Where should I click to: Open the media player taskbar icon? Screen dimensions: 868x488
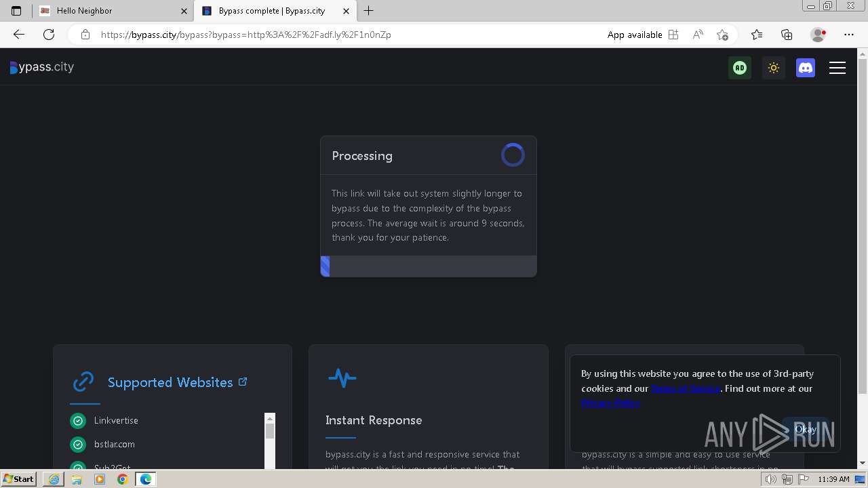[100, 479]
